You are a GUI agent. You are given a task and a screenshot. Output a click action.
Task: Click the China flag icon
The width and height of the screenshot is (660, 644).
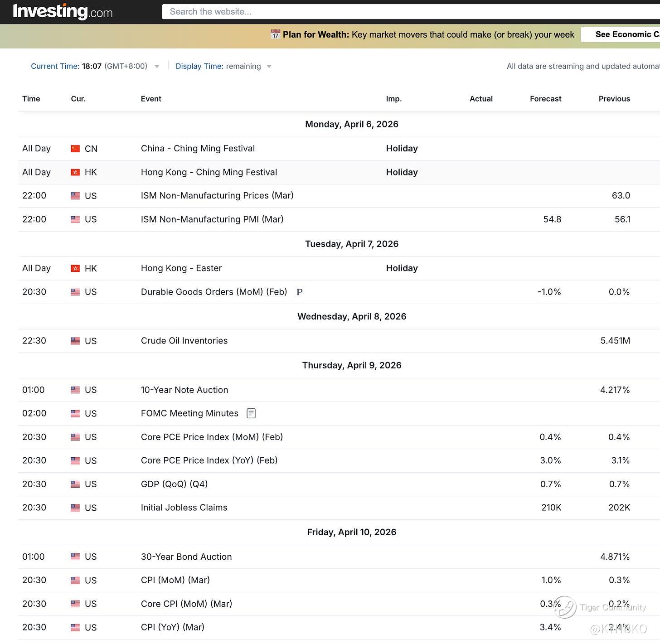(x=75, y=149)
